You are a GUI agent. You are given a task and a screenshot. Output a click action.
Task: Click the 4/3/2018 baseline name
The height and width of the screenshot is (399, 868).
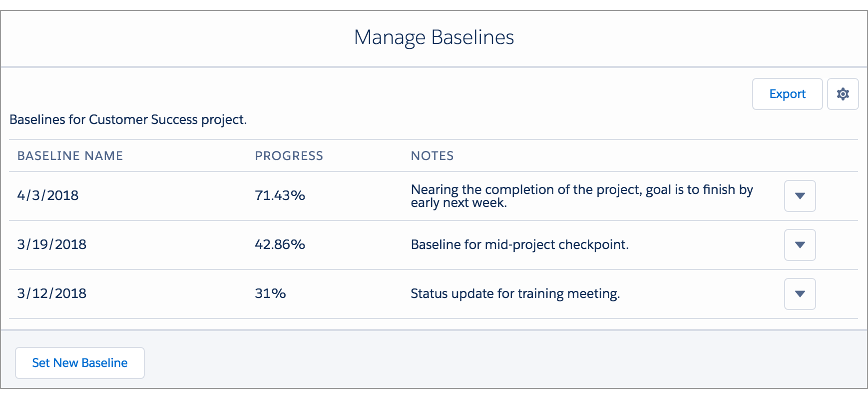47,195
